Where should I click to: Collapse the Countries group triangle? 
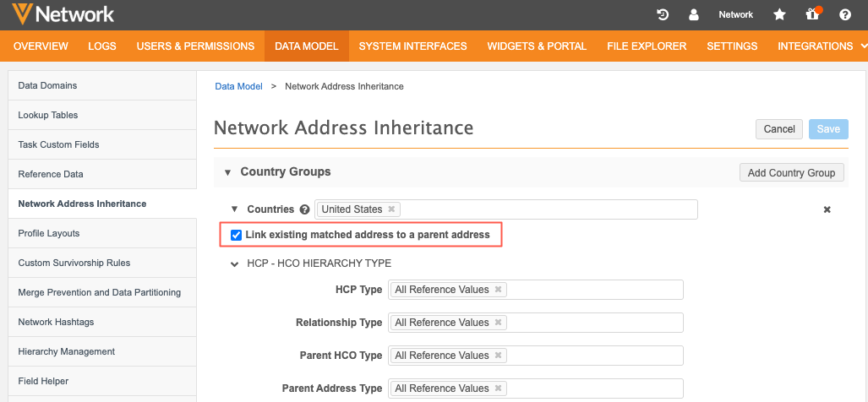coord(235,209)
